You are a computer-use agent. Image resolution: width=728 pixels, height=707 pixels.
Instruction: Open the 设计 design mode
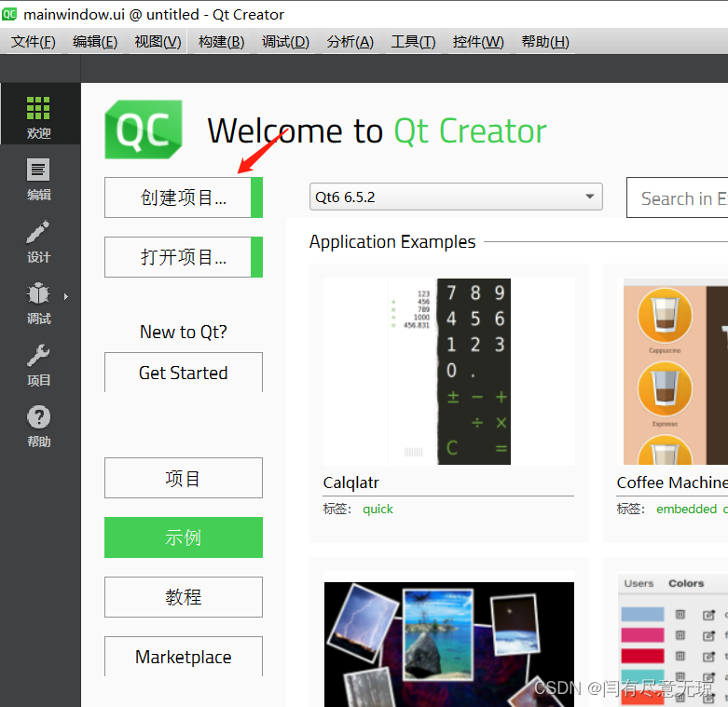click(39, 241)
